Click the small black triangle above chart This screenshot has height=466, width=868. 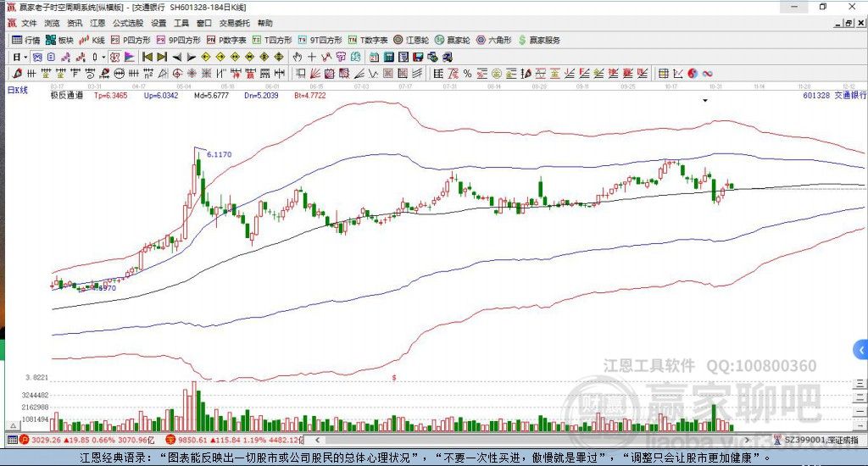coord(705,100)
